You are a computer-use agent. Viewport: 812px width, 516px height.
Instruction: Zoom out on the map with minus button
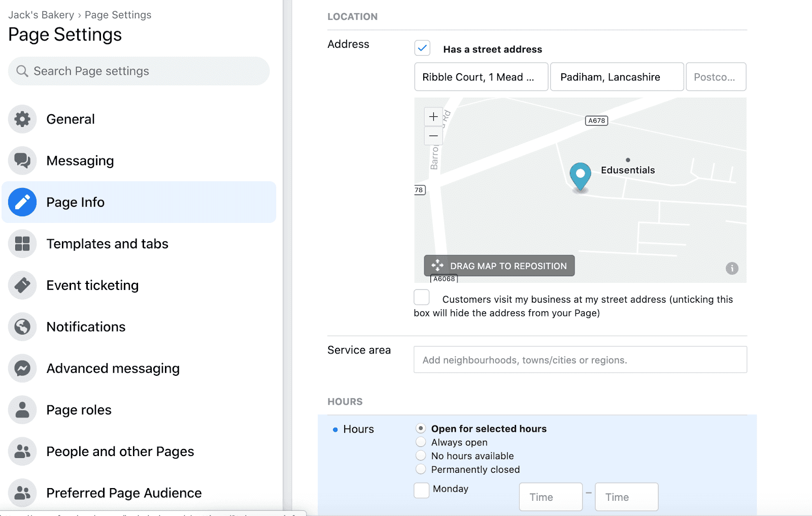click(x=433, y=136)
